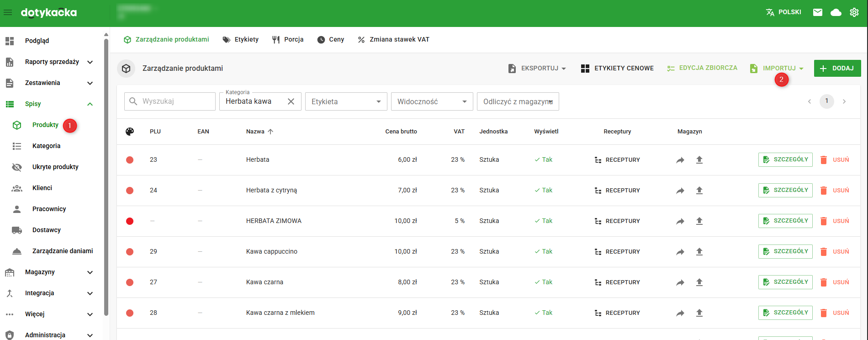Clear the Herbata kawa category filter
The image size is (868, 340).
pyautogui.click(x=291, y=101)
